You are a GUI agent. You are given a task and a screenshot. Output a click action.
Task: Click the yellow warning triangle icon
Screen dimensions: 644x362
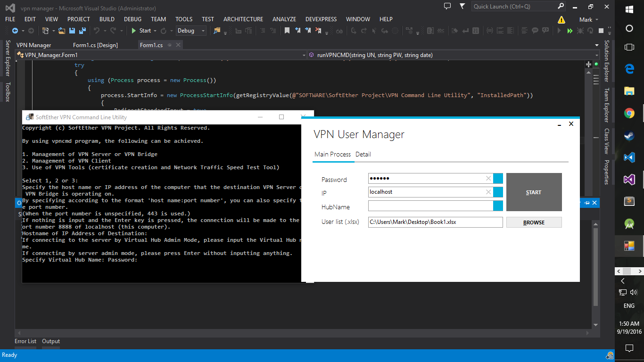[x=561, y=20]
